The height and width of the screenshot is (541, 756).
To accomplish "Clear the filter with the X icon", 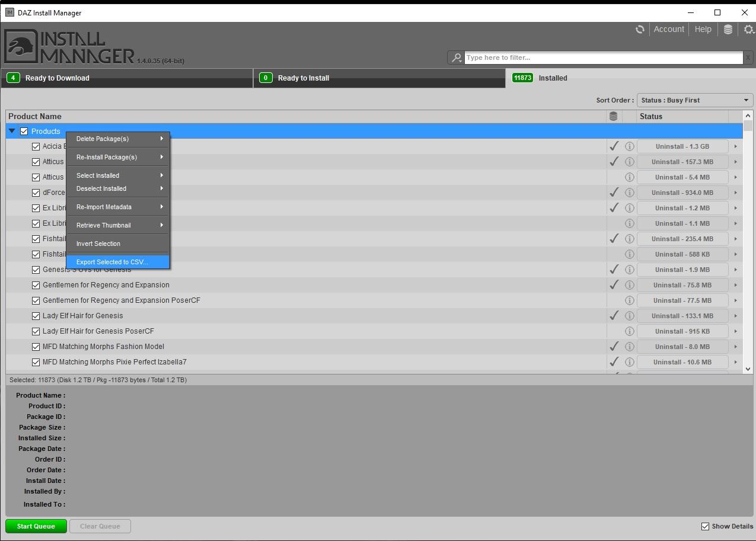I will point(748,57).
